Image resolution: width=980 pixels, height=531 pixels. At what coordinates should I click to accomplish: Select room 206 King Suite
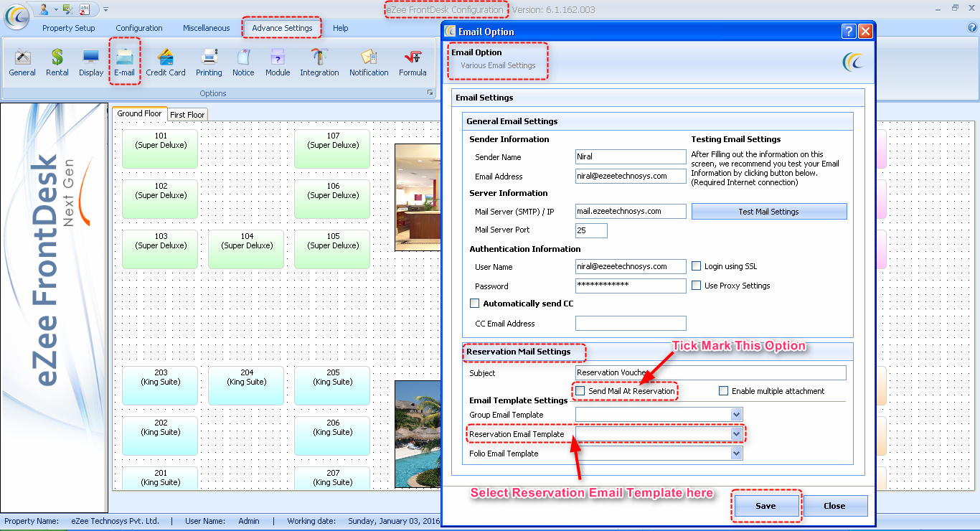coord(332,436)
